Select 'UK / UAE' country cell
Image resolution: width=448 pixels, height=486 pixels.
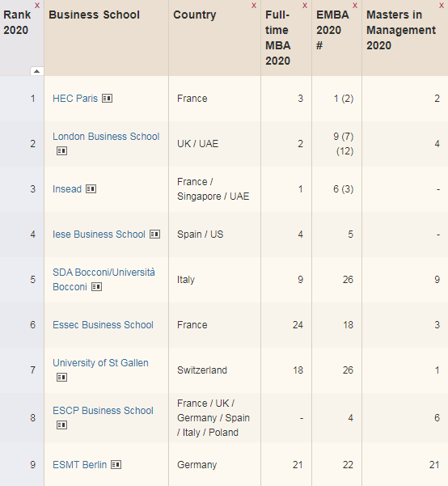(215, 144)
